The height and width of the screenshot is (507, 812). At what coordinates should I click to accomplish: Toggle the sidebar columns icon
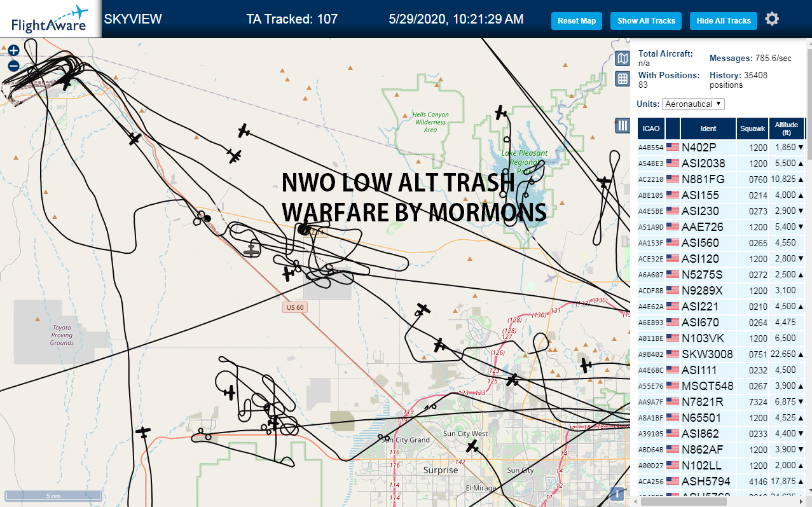click(623, 126)
